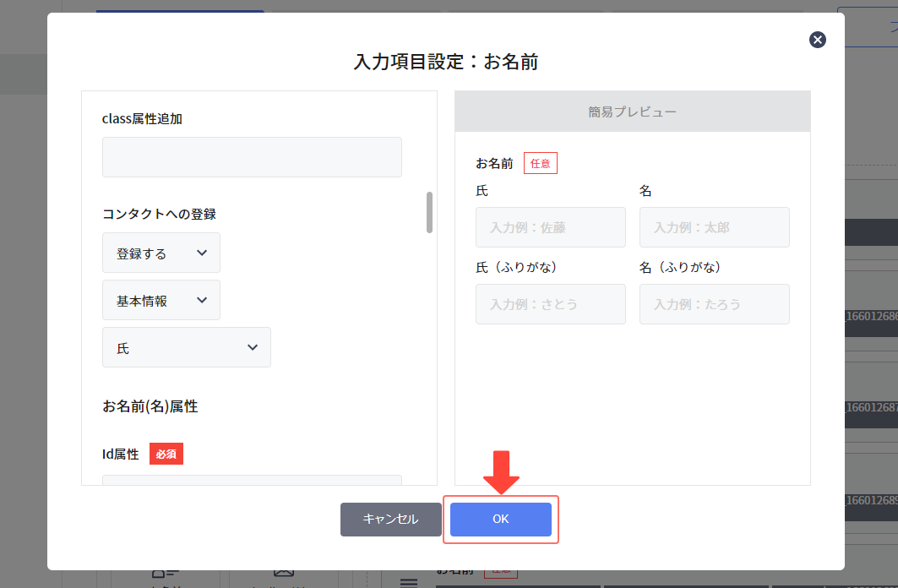Click the 名 preview field showing 入力例：太郎
This screenshot has height=588, width=898.
[714, 227]
